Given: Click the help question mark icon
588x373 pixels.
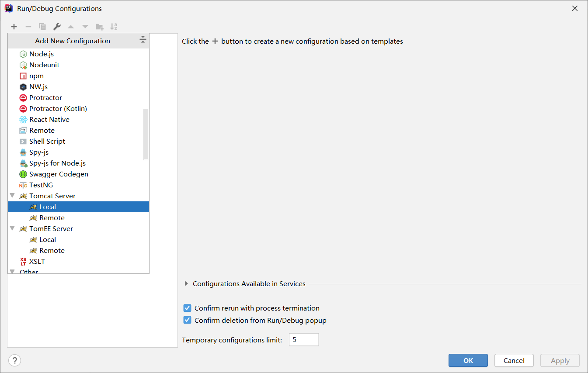Looking at the screenshot, I should pos(14,360).
